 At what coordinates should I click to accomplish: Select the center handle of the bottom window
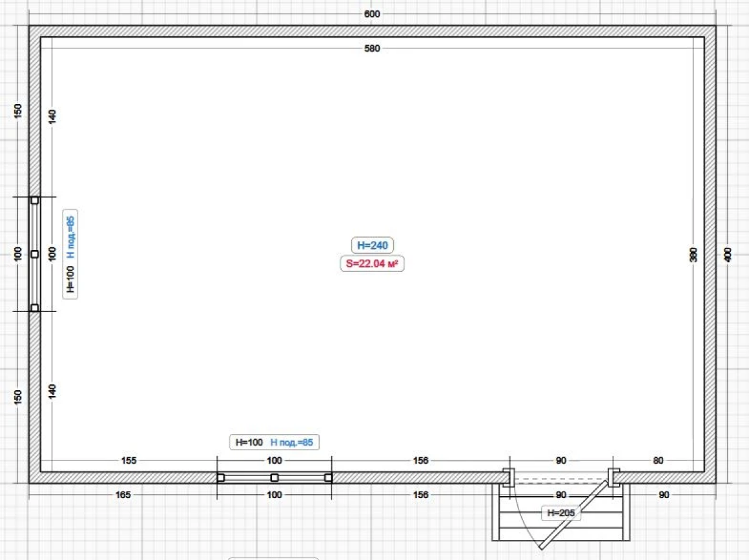click(274, 478)
